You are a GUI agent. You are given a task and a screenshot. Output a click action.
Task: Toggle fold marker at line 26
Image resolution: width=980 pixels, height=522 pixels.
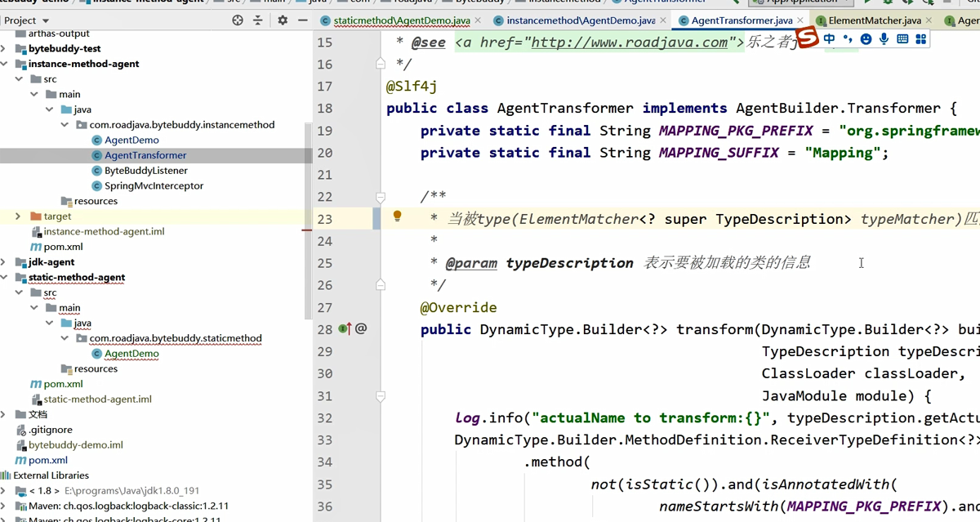pyautogui.click(x=381, y=285)
